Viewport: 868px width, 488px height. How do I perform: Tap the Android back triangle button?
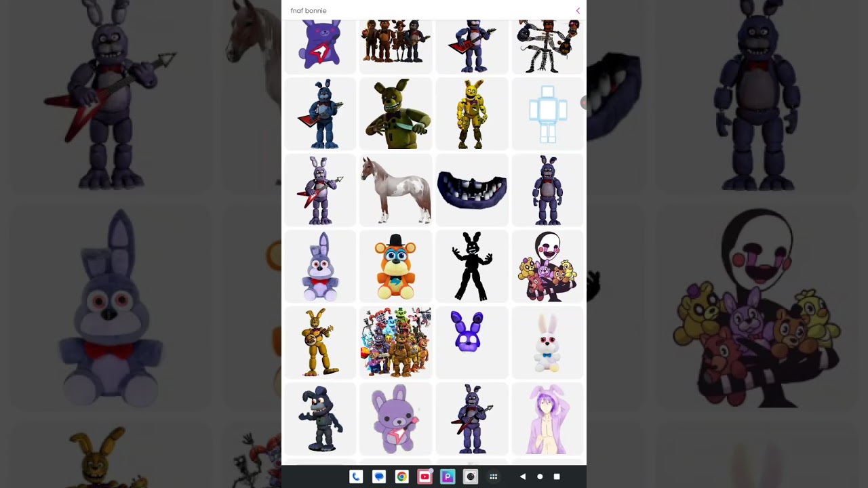[x=522, y=476]
